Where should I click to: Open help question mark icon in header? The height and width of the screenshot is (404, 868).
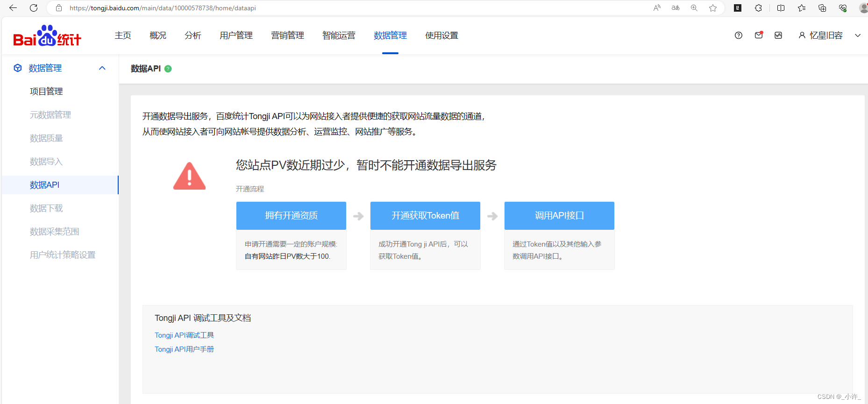[x=739, y=35]
